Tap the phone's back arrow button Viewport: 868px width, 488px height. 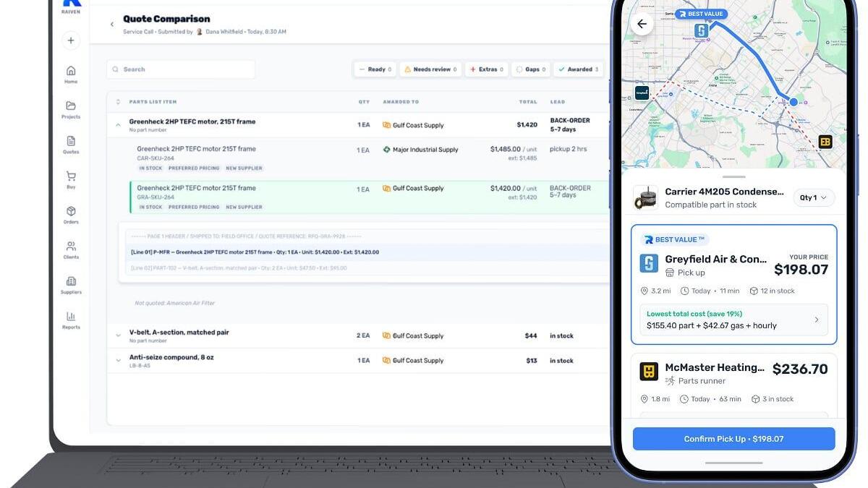click(642, 24)
